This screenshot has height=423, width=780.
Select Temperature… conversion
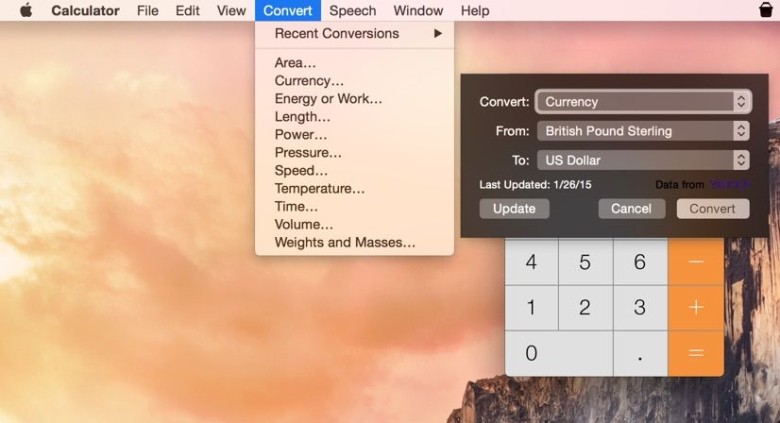coord(354,189)
